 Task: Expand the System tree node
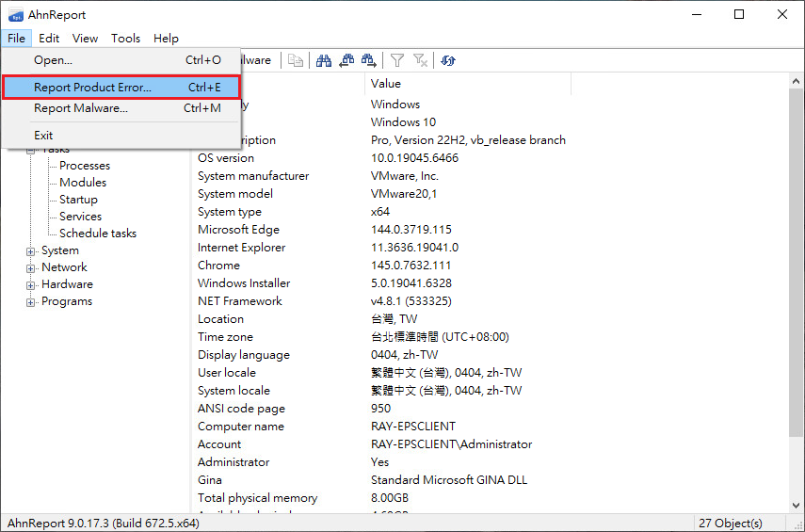[31, 251]
